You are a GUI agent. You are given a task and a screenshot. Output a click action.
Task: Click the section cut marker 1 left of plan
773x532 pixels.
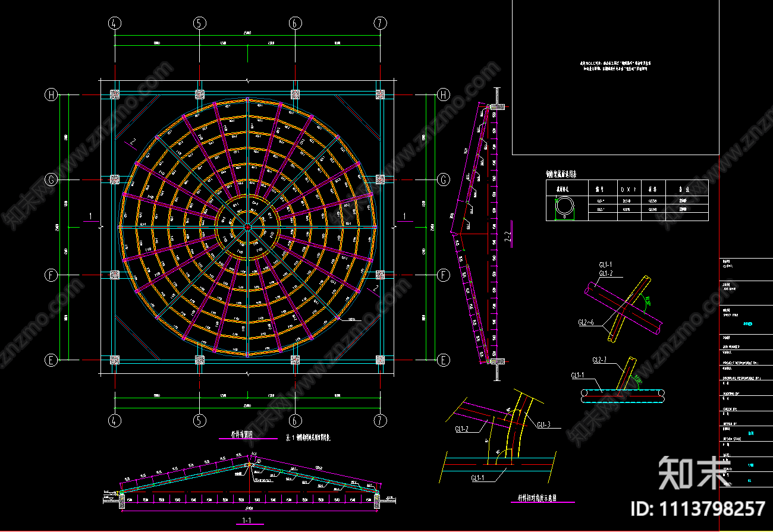[x=90, y=216]
